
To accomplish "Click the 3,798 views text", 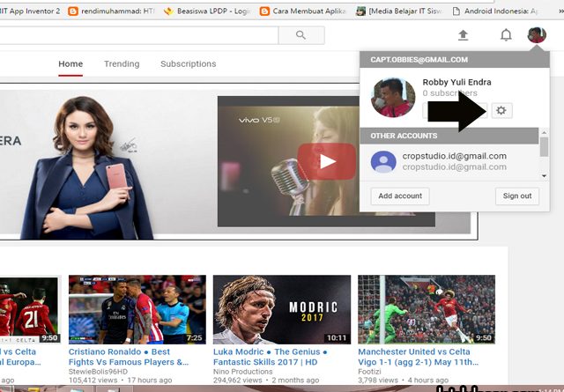I will (378, 381).
